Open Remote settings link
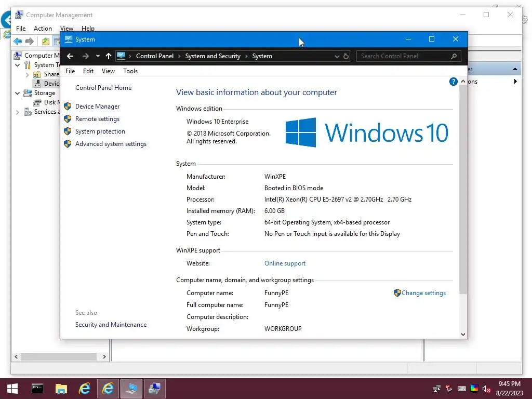 97,119
